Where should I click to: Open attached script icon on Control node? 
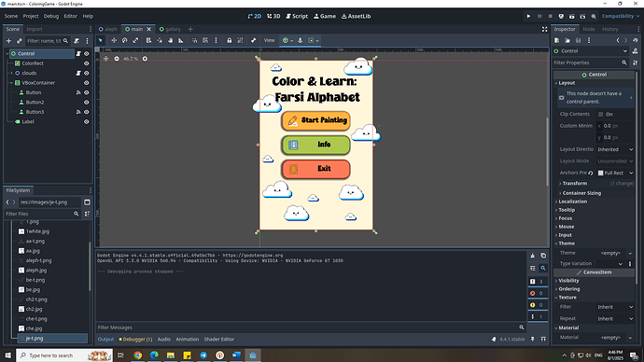pos(78,53)
